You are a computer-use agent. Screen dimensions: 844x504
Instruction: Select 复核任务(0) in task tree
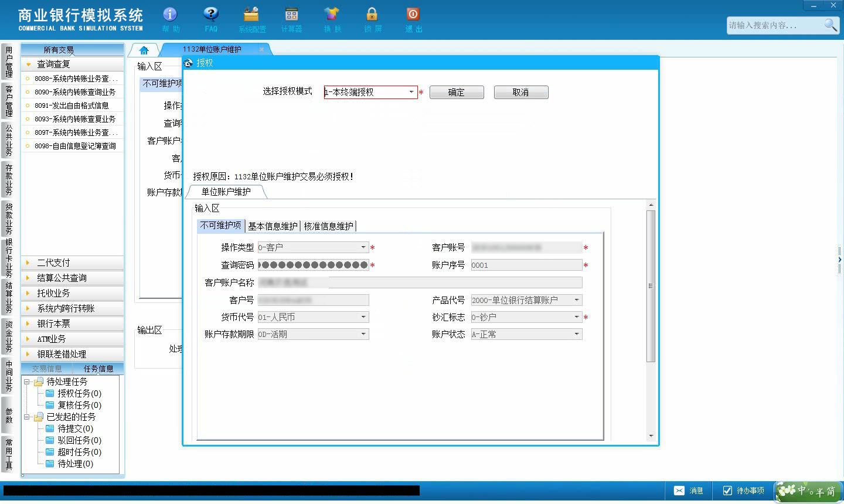click(79, 405)
